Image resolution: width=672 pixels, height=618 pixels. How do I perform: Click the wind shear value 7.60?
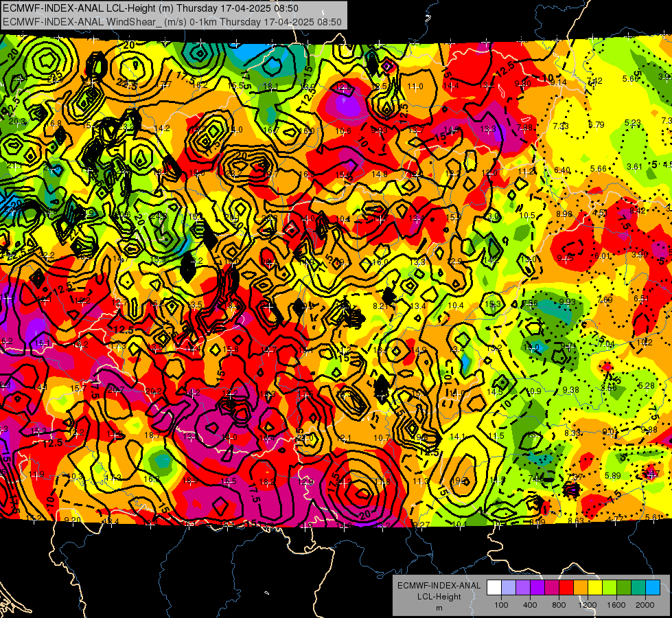(605, 299)
